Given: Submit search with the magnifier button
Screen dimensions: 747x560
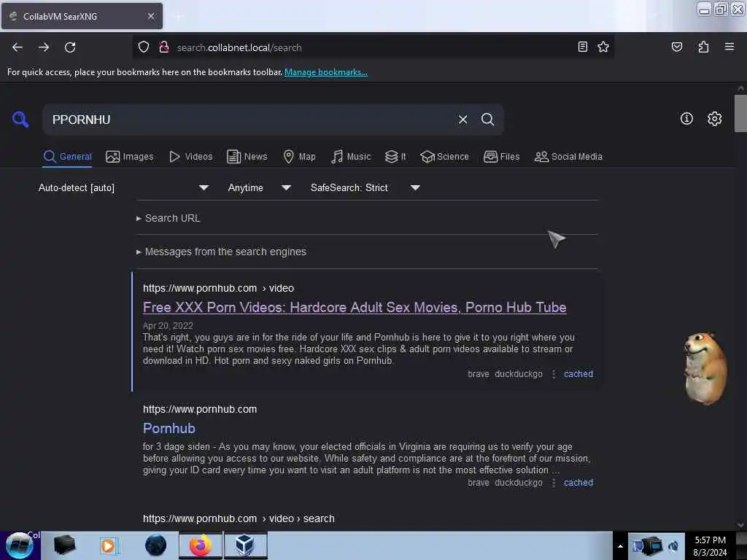Looking at the screenshot, I should [x=487, y=120].
